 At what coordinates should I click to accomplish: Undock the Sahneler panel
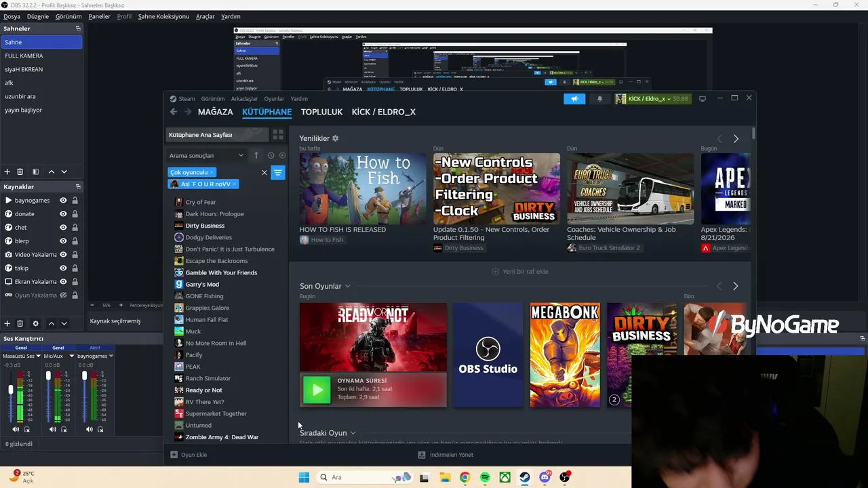[78, 28]
